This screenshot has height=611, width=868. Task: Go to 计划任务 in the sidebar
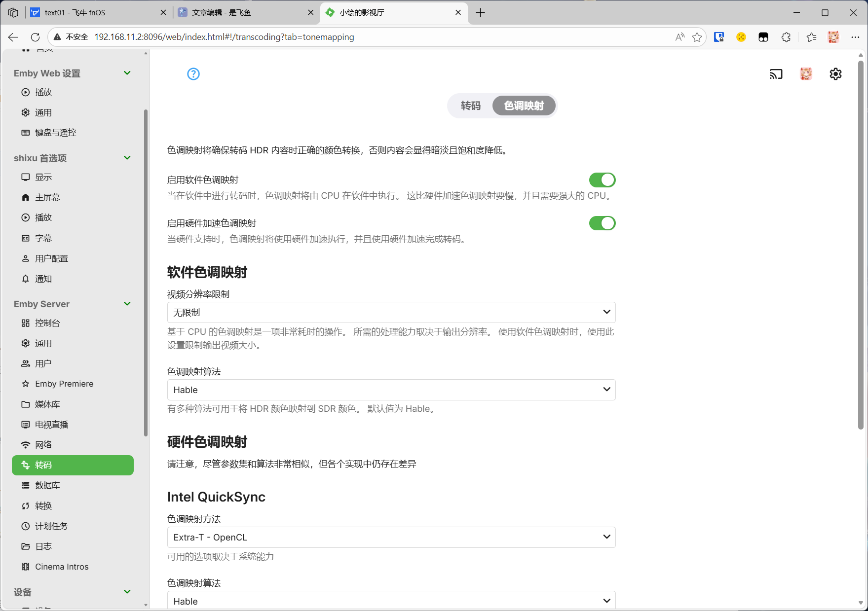point(51,526)
